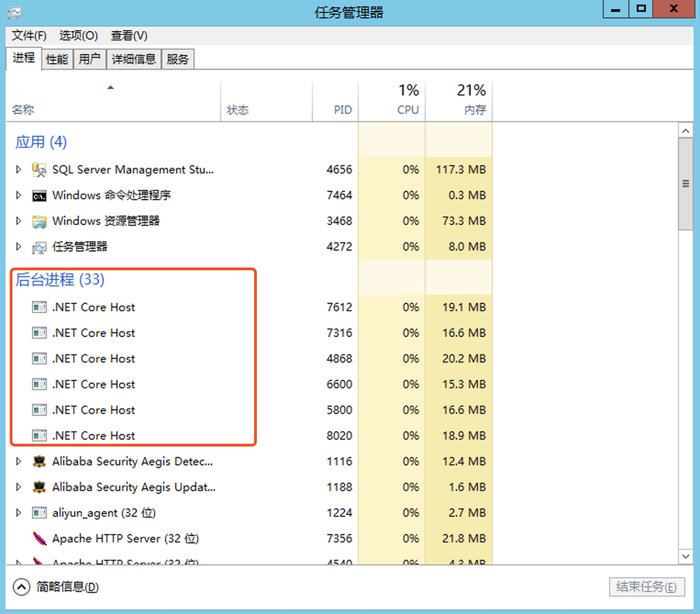This screenshot has height=614, width=700.
Task: Switch to the 性能 tab
Action: coord(57,59)
